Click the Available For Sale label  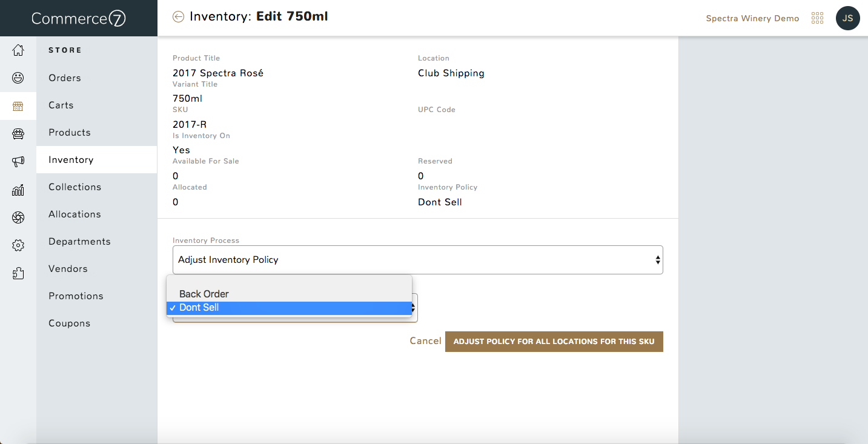[206, 161]
